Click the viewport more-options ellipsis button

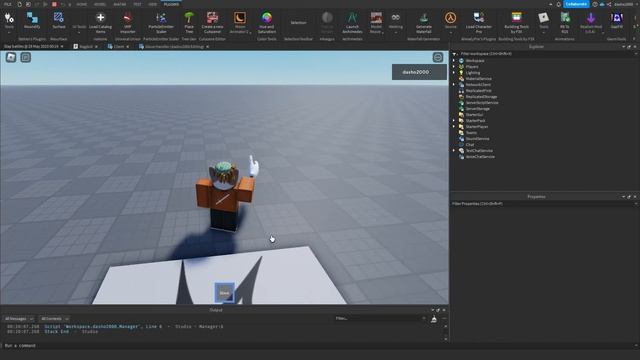pos(438,58)
